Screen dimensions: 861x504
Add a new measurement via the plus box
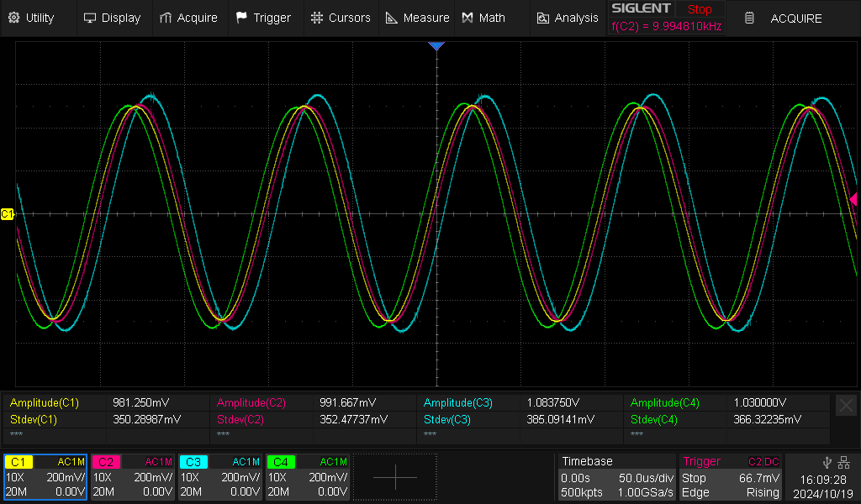point(394,475)
